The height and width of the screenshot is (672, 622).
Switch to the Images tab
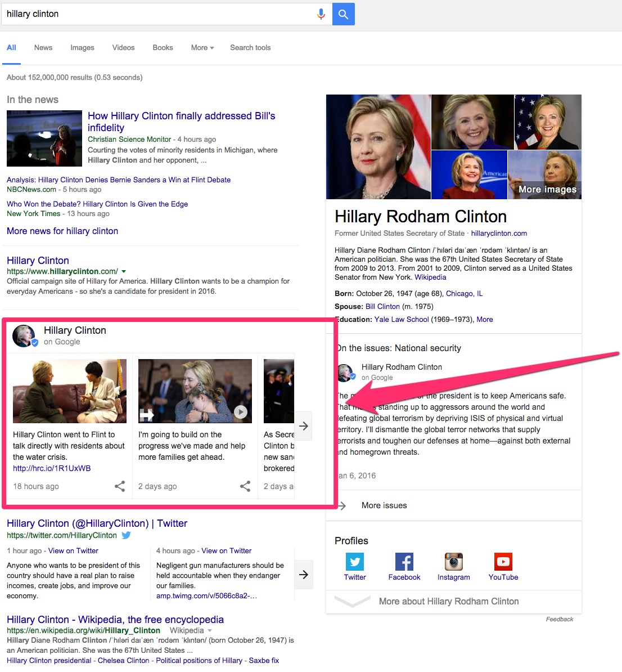pos(82,48)
